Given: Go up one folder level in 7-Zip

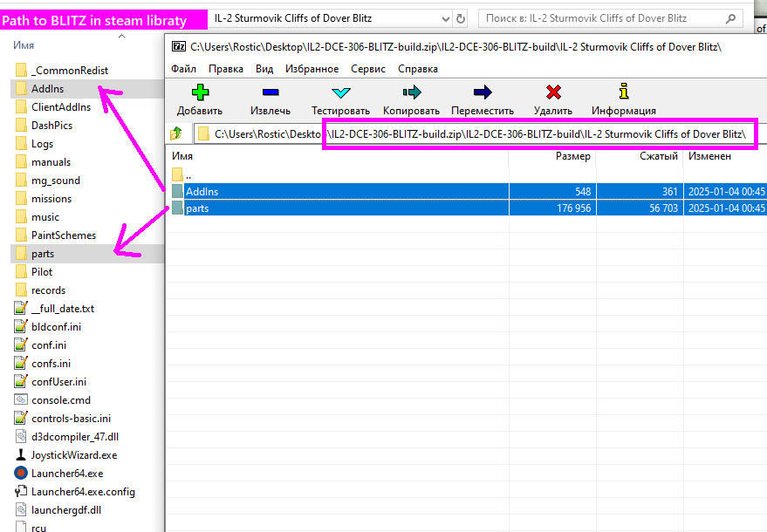Looking at the screenshot, I should [176, 133].
